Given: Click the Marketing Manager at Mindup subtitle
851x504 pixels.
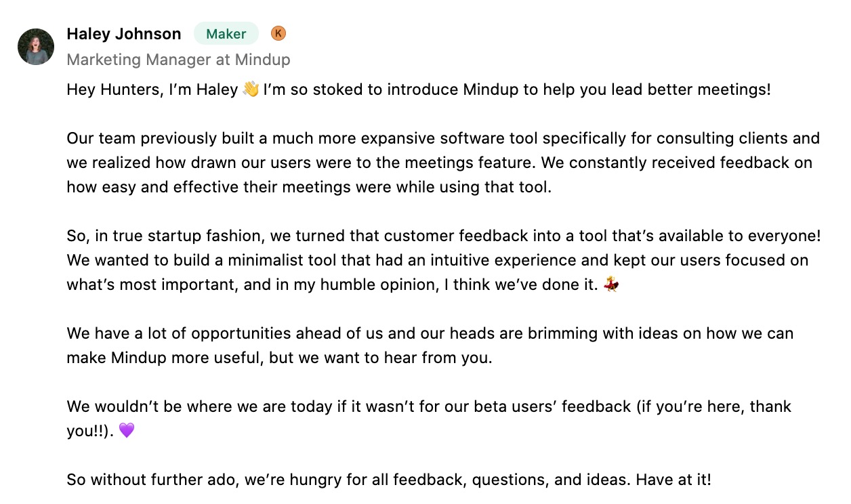Looking at the screenshot, I should (178, 60).
